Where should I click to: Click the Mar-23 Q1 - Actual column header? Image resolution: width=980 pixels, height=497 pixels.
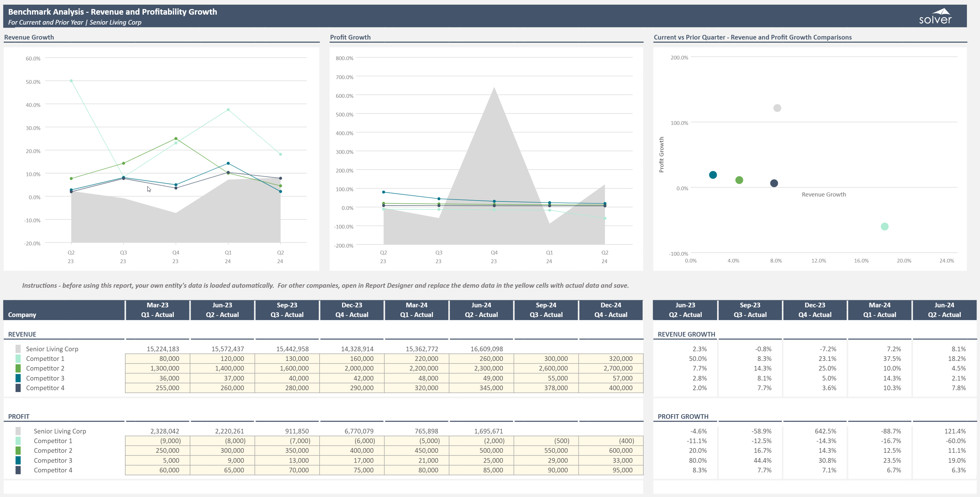tap(158, 310)
